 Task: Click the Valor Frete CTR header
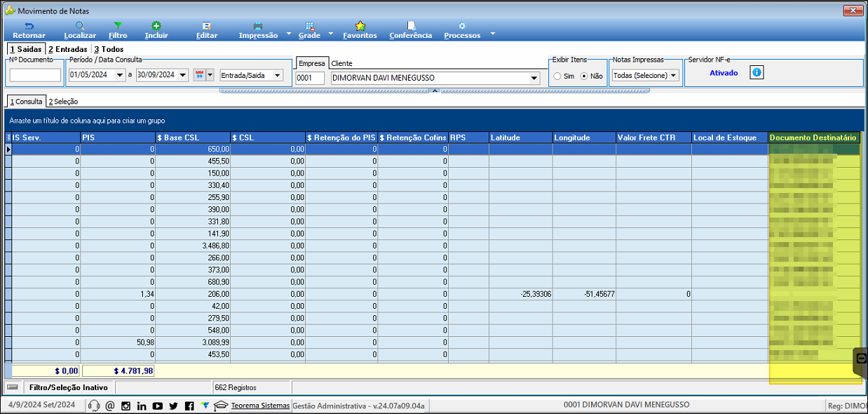(653, 138)
